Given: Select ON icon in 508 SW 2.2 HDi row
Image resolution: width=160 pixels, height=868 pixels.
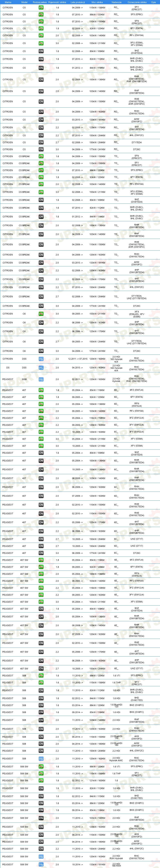Looking at the screenshot, I should coord(41,849).
